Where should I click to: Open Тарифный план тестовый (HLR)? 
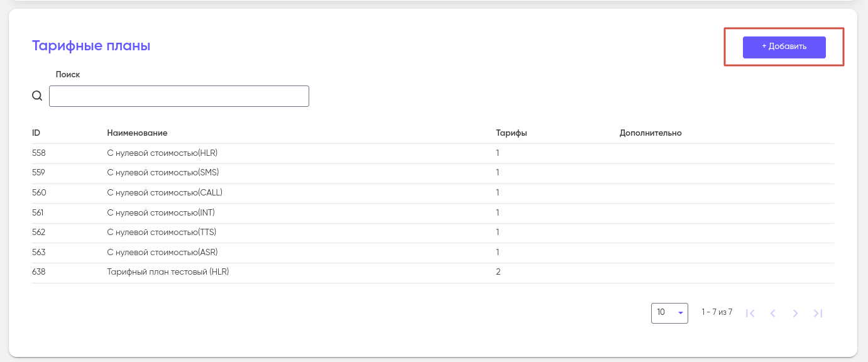[x=168, y=272]
